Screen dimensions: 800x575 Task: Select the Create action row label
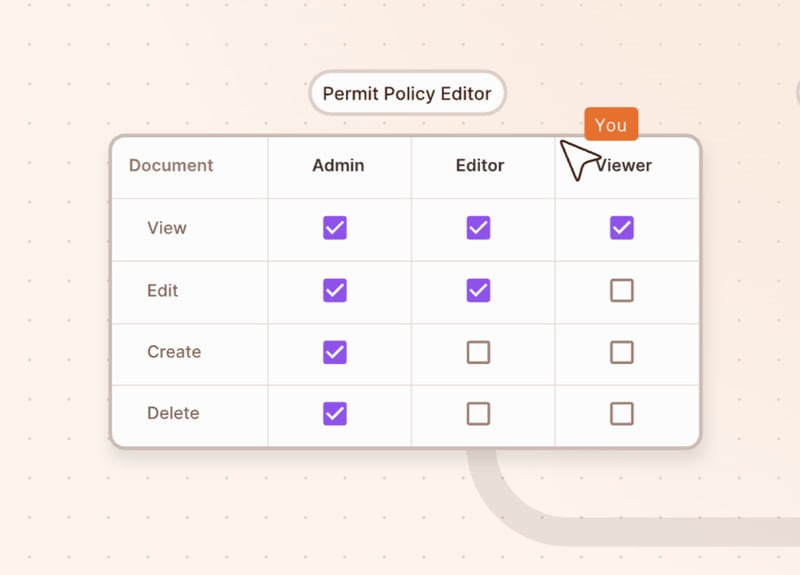[174, 352]
